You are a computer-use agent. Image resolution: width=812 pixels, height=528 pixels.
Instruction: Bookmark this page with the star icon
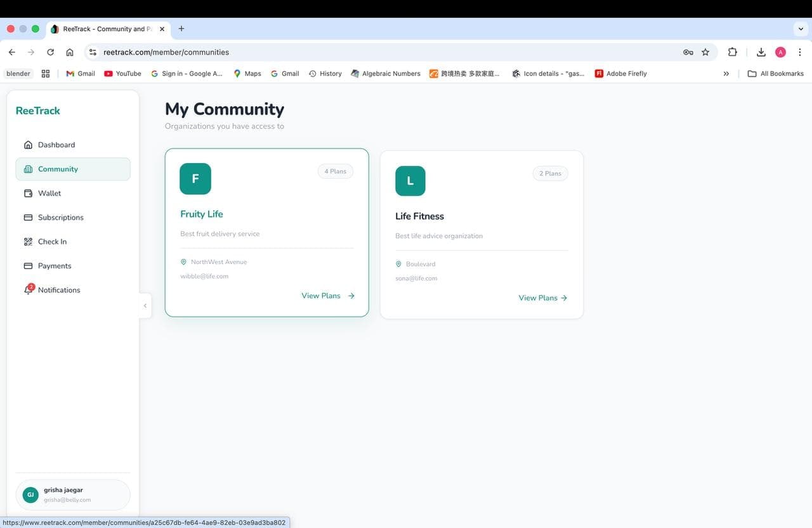(705, 52)
